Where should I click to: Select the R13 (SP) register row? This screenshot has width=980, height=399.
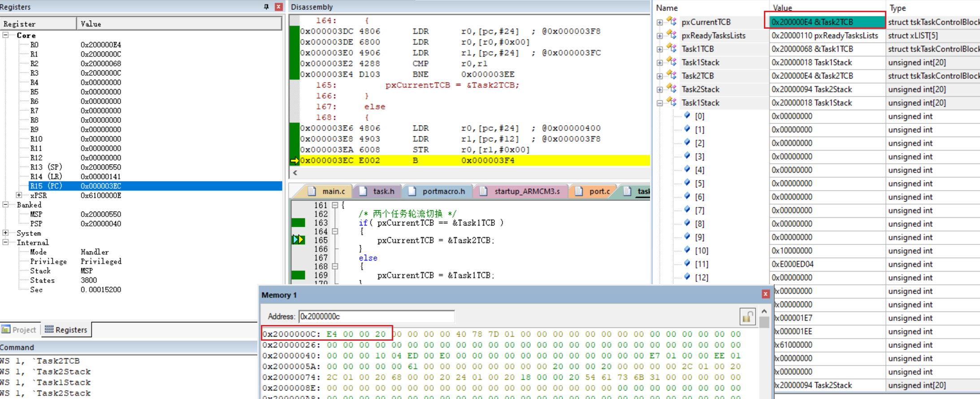coord(155,167)
